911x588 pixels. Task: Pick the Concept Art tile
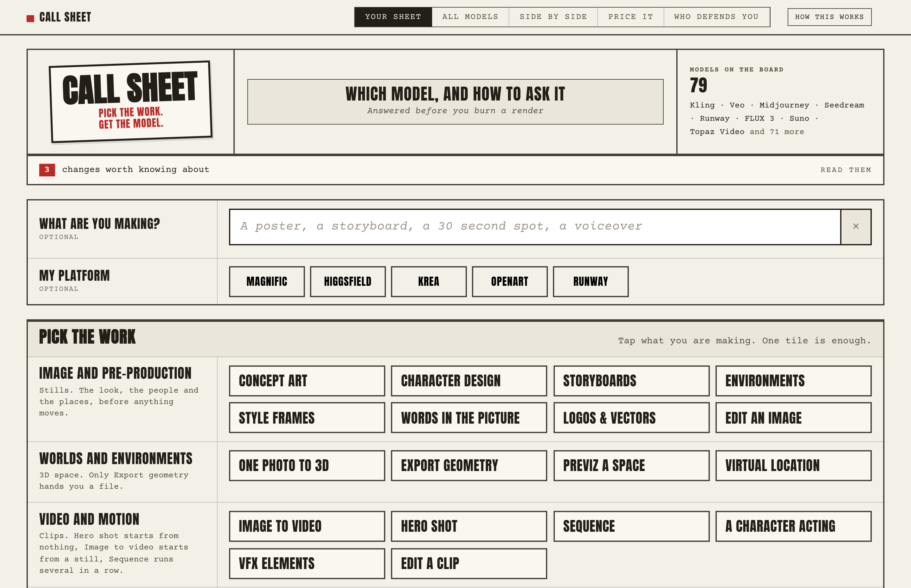[307, 381]
